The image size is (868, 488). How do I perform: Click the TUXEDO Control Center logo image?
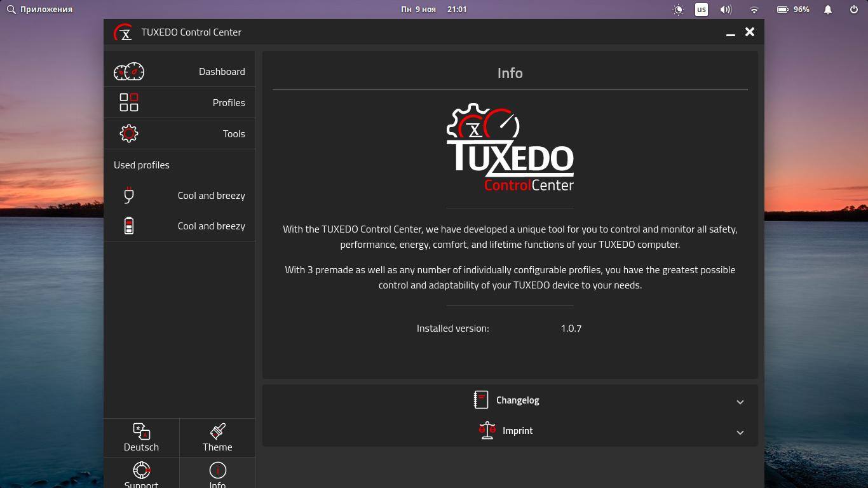[x=510, y=147]
